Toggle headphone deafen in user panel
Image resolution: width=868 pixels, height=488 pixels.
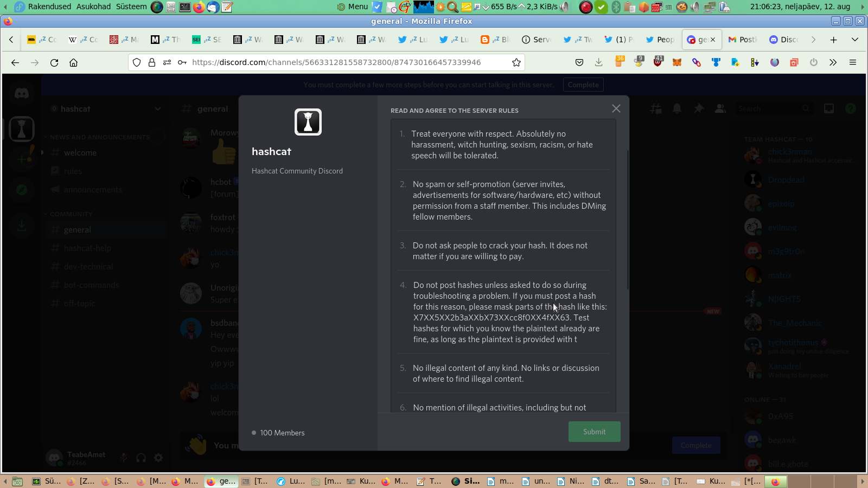click(141, 458)
